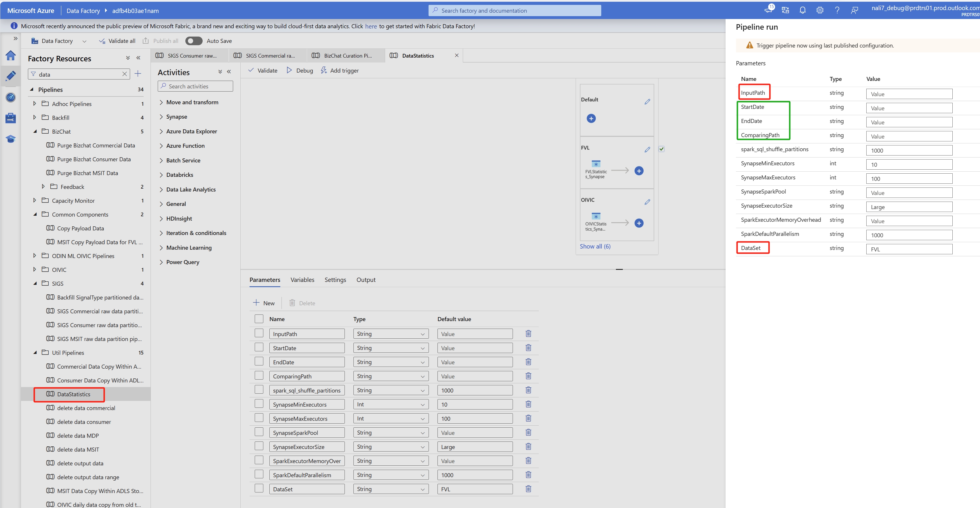Open the switch directory icon in header

[x=785, y=10]
